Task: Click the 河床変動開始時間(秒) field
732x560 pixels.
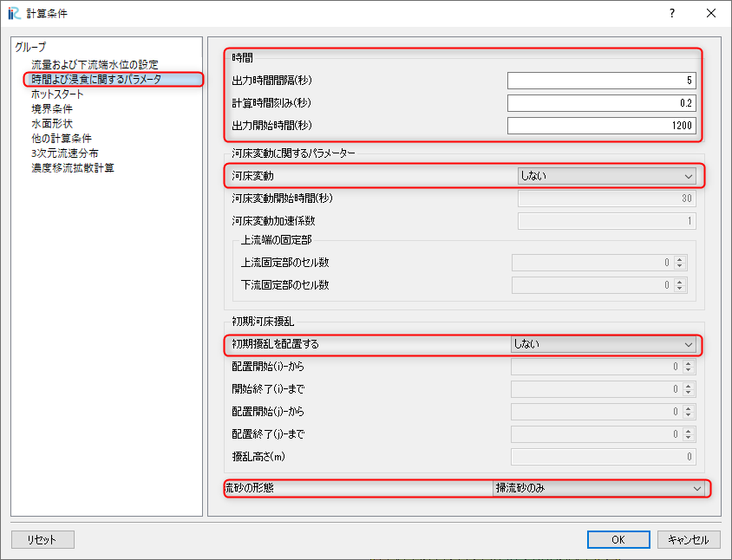Action: click(607, 199)
